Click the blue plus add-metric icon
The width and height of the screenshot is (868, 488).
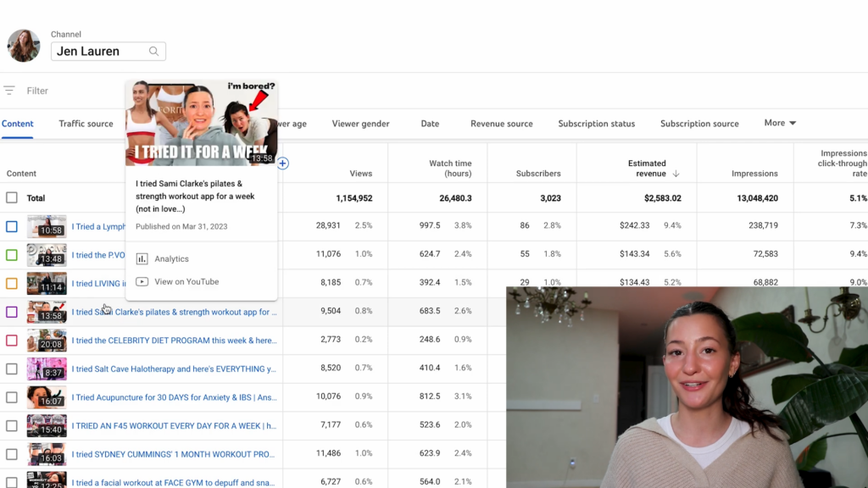click(283, 164)
